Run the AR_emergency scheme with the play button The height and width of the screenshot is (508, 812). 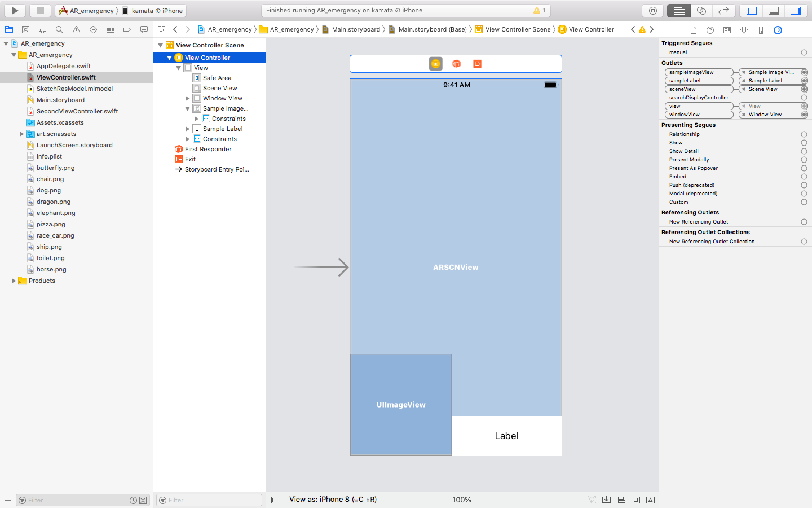point(14,10)
